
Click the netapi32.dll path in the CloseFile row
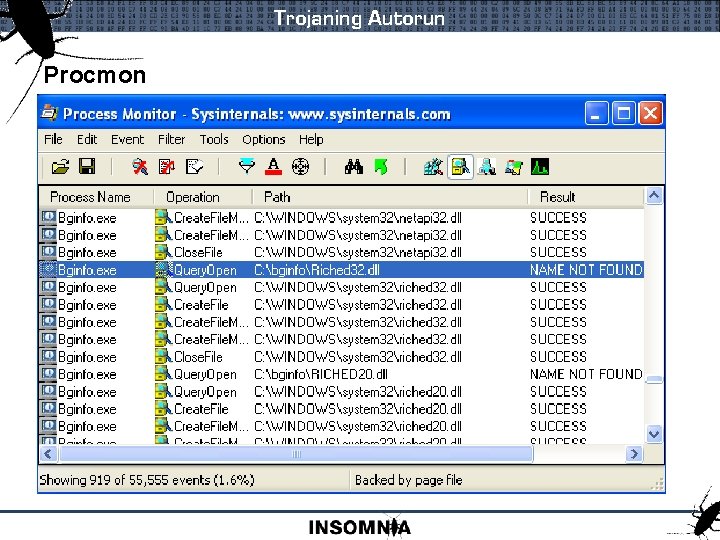pos(358,253)
